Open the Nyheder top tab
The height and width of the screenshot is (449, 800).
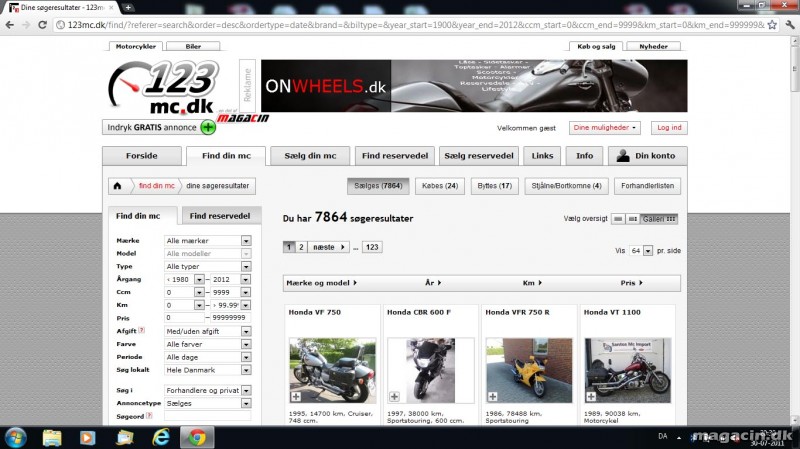653,46
